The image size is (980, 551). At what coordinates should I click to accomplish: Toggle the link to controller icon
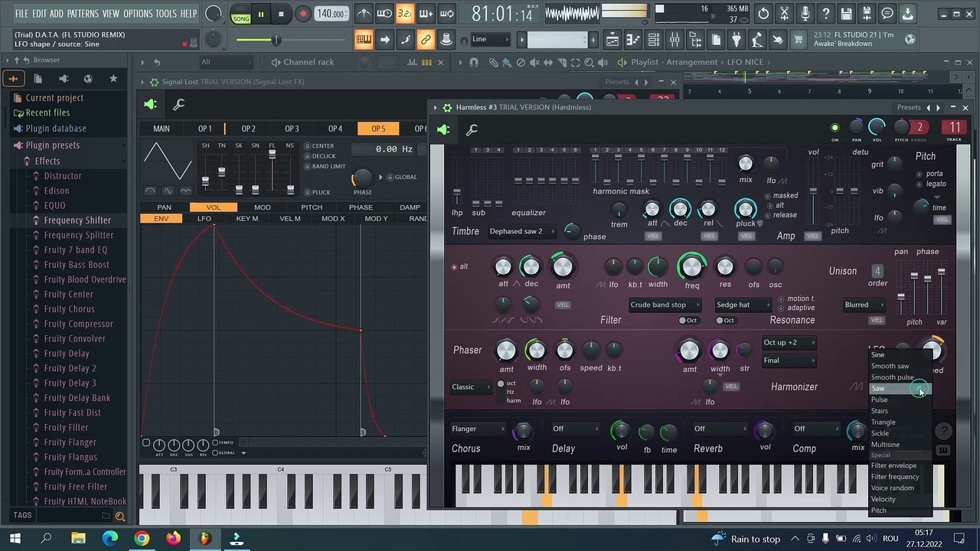pyautogui.click(x=426, y=40)
